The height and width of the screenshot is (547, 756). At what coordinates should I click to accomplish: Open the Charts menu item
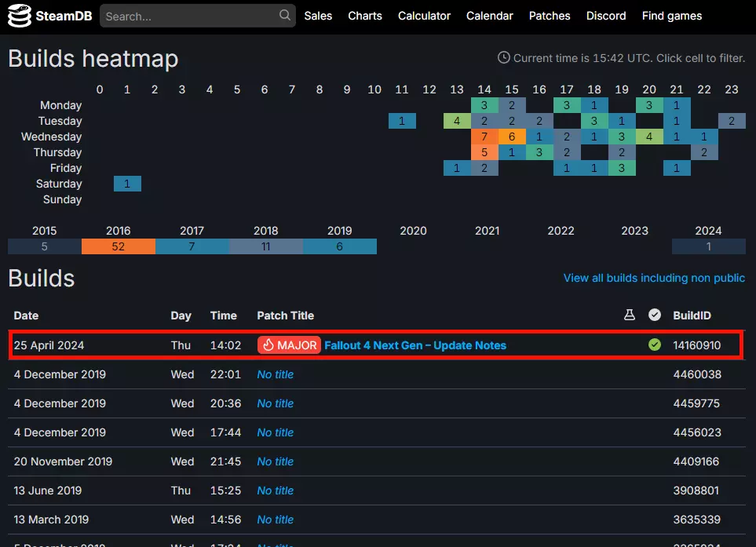tap(365, 16)
